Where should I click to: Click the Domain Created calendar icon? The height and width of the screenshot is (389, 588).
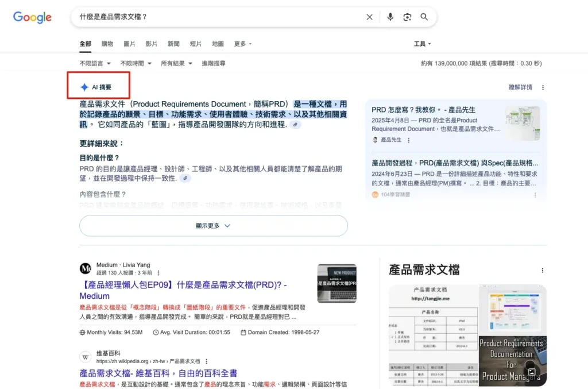243,332
